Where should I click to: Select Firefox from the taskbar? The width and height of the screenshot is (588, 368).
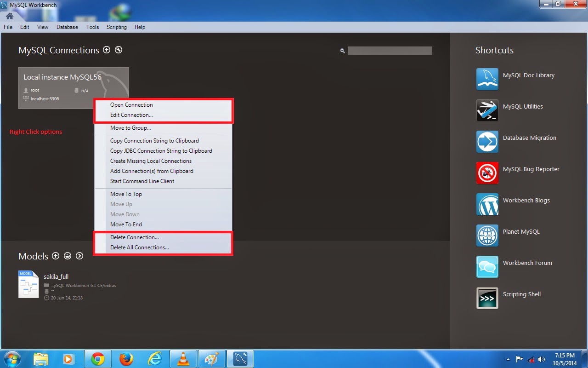click(126, 358)
